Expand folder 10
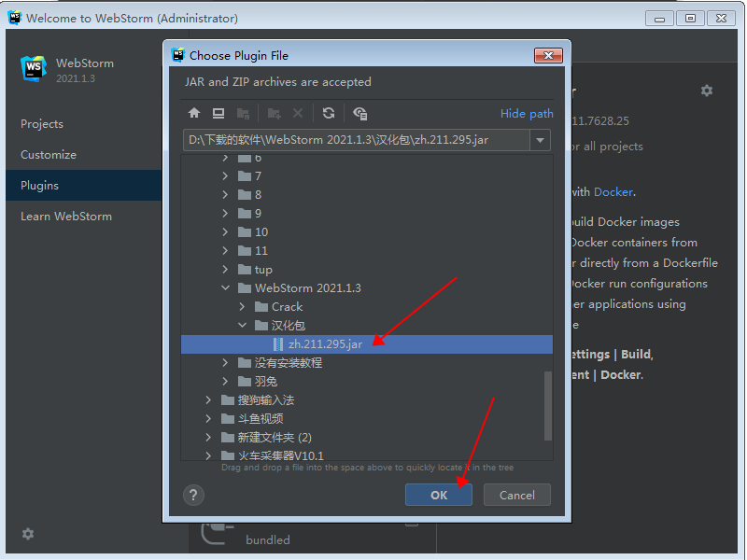The height and width of the screenshot is (560, 747). [225, 231]
